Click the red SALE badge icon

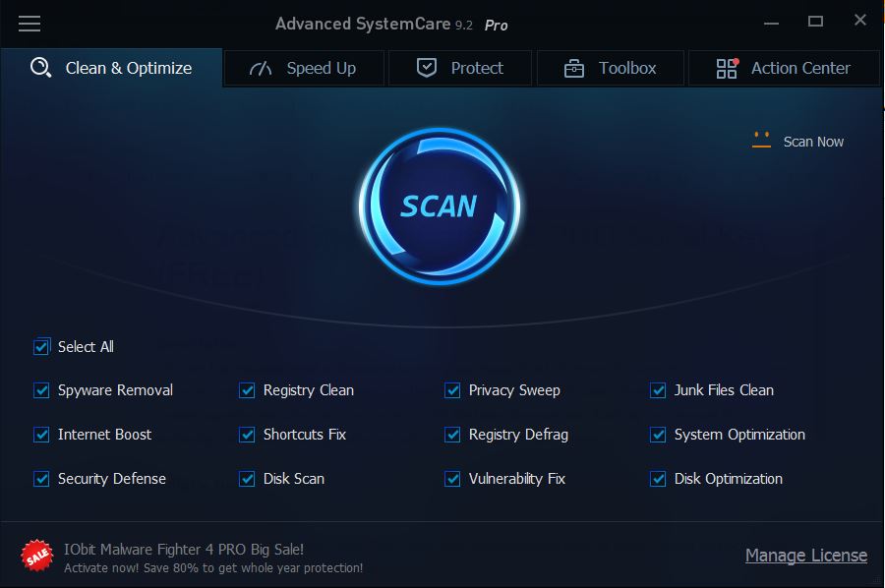click(37, 556)
